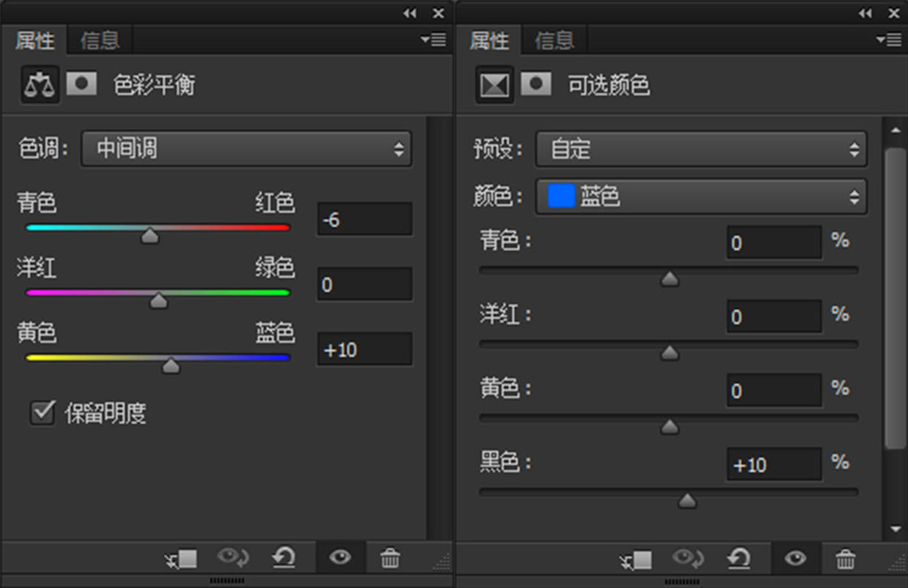This screenshot has height=588, width=908.
Task: Reset the Color Balance adjustment to defaults
Action: click(283, 559)
